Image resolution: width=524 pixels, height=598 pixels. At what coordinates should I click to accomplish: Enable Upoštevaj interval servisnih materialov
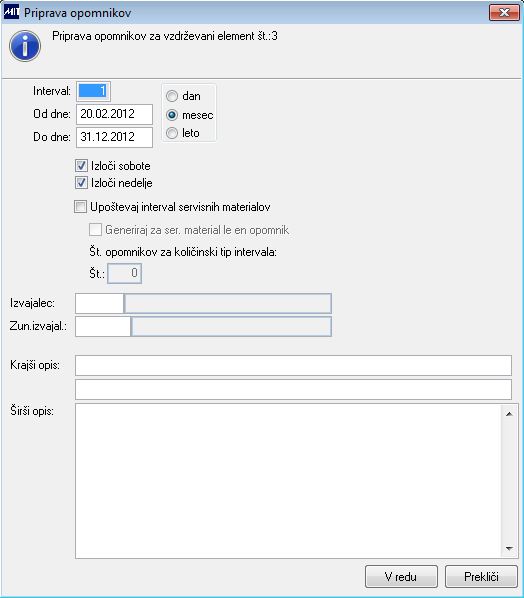[80, 207]
